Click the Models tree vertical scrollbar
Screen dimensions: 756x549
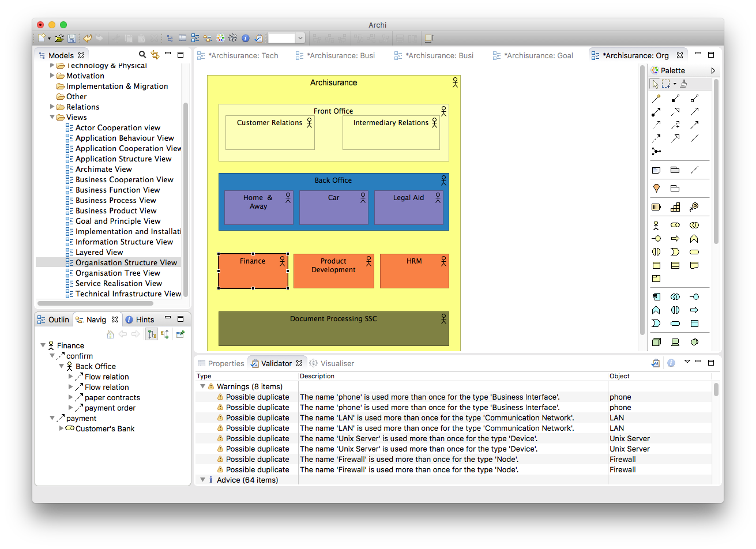pyautogui.click(x=186, y=199)
